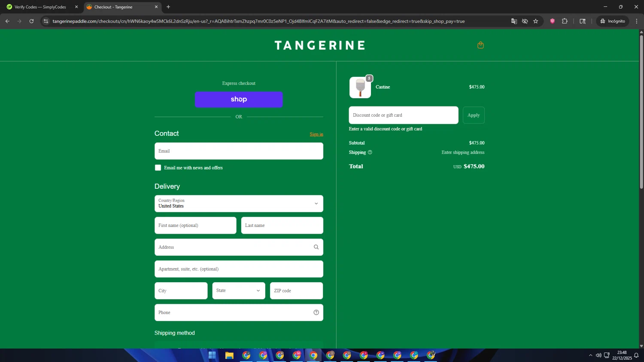Open the Chrome three-dot menu
Screen dimensions: 644x362
coord(637,21)
